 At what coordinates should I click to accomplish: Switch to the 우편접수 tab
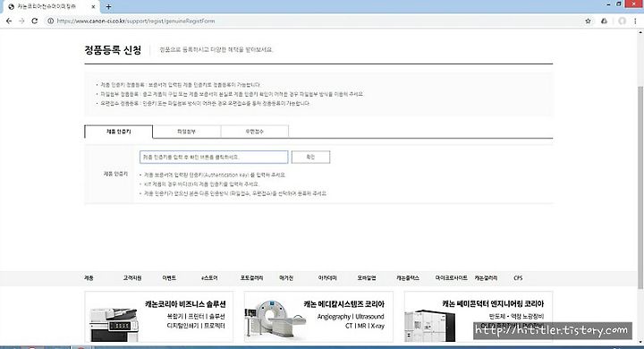pyautogui.click(x=255, y=132)
